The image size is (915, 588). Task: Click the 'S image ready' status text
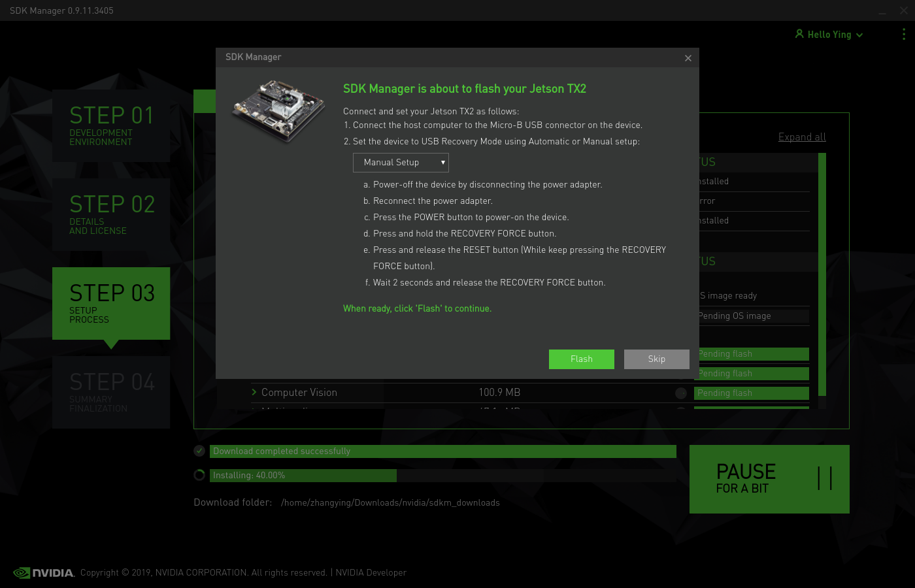tap(728, 296)
